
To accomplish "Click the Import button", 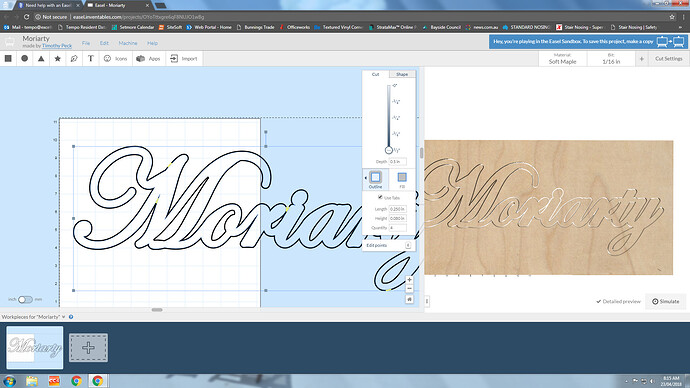I will (184, 59).
